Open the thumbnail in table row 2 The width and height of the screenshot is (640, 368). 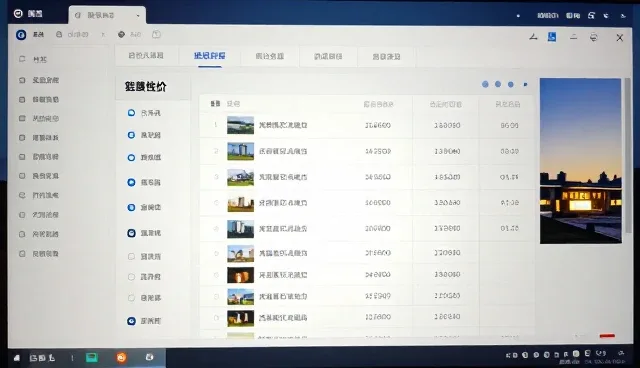click(240, 151)
